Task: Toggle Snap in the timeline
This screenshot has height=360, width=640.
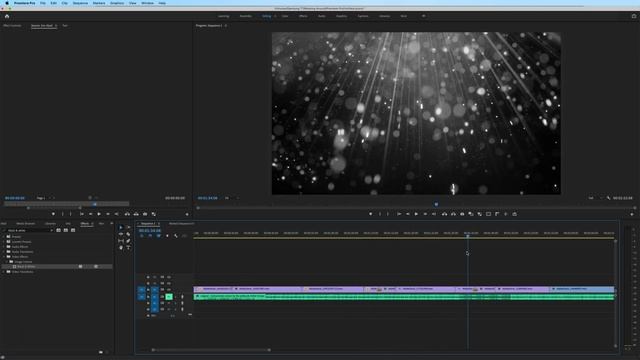Action: pos(150,236)
